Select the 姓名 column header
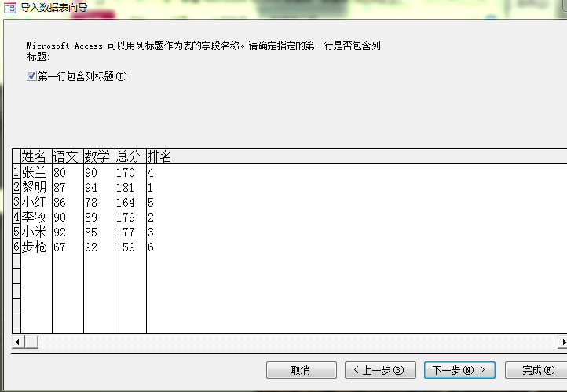The height and width of the screenshot is (392, 567). click(x=37, y=156)
